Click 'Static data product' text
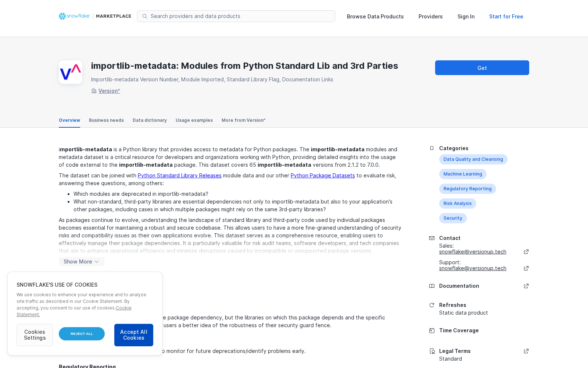 [463, 313]
